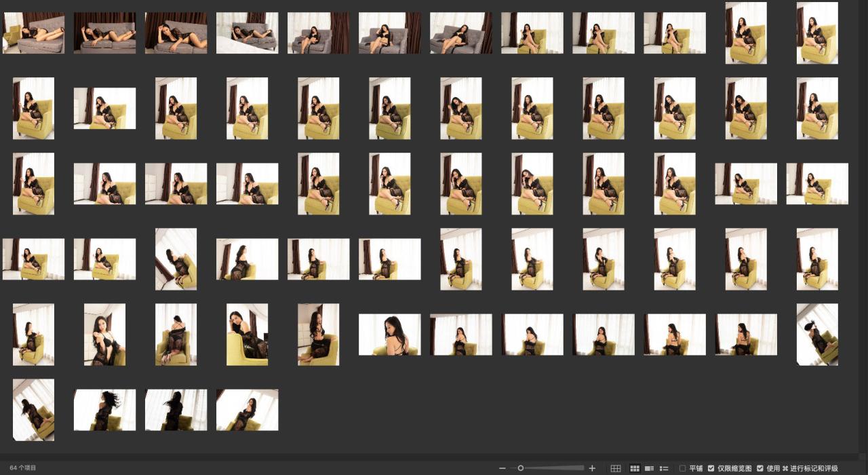Viewport: 868px width, 475px height.
Task: Switch to details view with thumbnails
Action: [x=649, y=468]
